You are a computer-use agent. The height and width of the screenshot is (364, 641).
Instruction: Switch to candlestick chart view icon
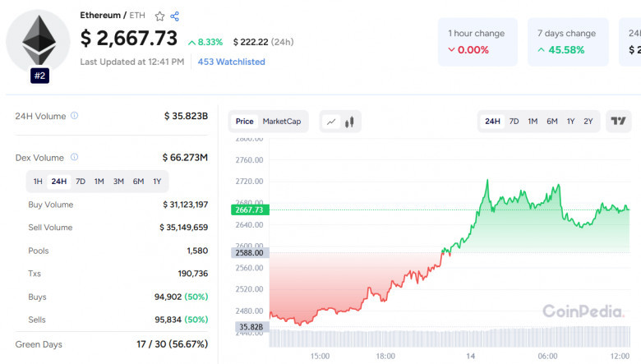coord(349,122)
